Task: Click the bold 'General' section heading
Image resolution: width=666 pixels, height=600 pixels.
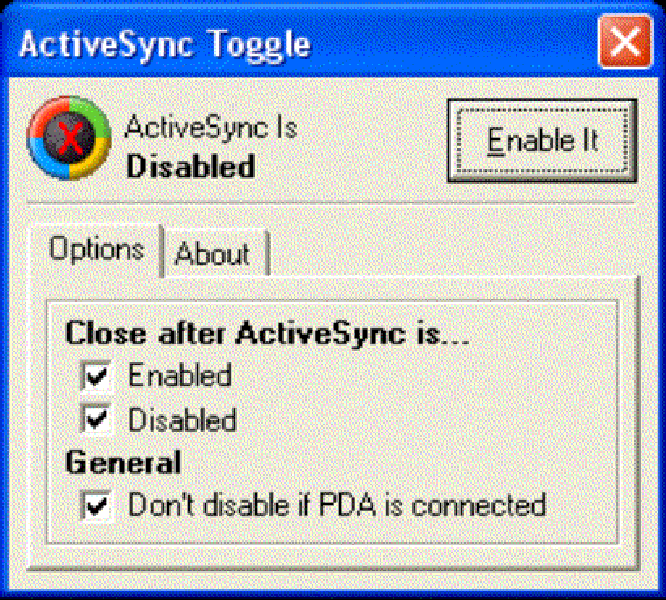Action: (x=123, y=462)
